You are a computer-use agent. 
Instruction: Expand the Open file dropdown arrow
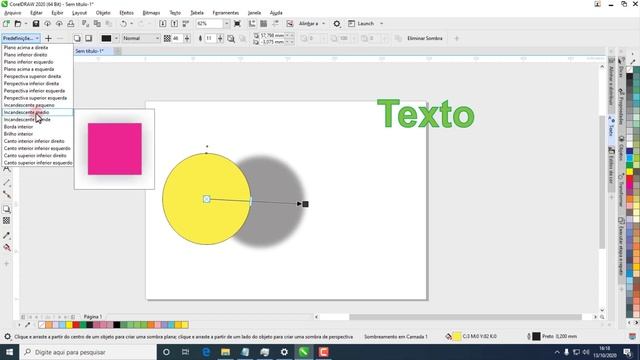26,24
